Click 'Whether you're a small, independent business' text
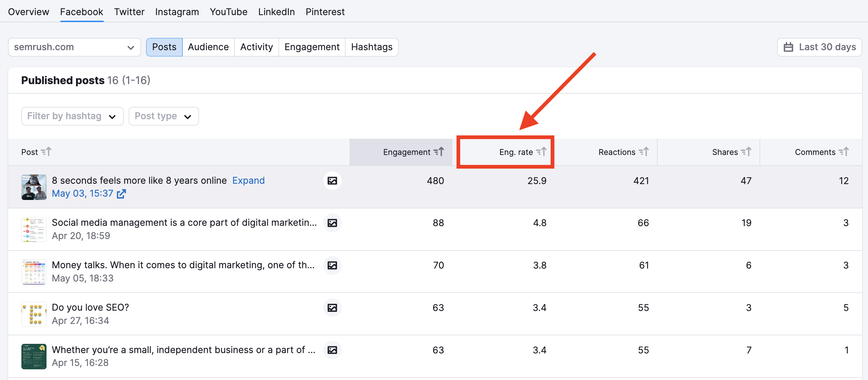The height and width of the screenshot is (380, 868). tap(184, 350)
